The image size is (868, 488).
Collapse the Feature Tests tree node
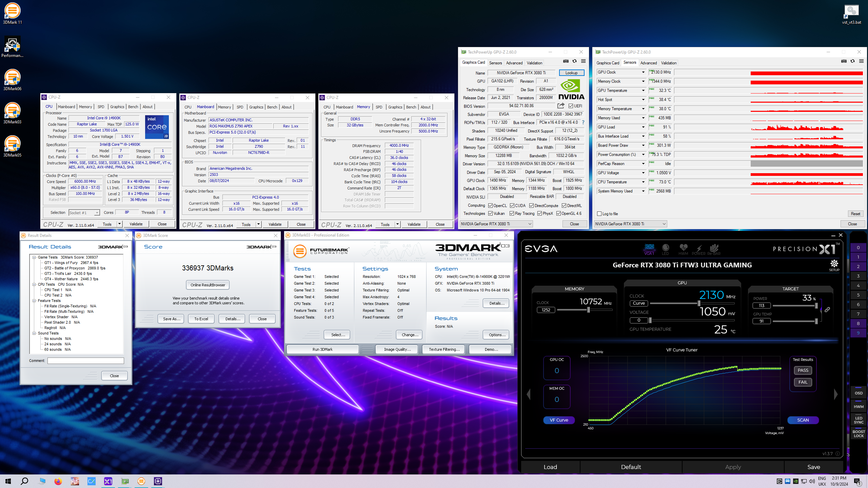click(34, 301)
